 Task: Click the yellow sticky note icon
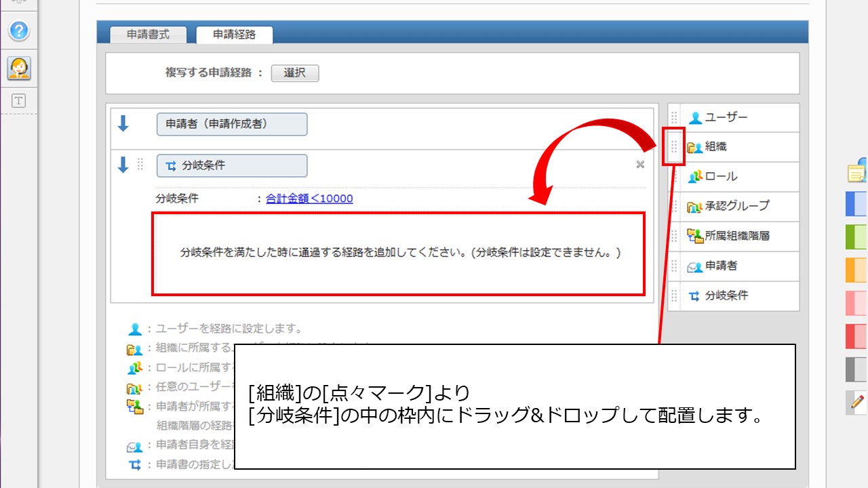(x=858, y=172)
